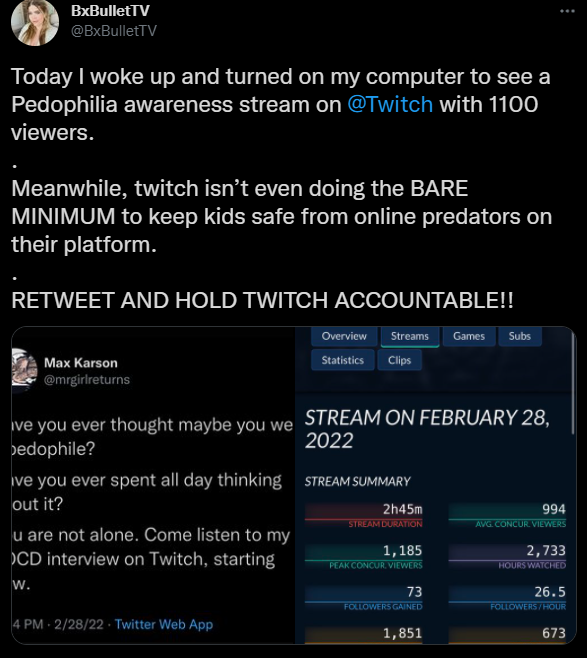Click the Avg. Concur. Viewers 994 value
The width and height of the screenshot is (587, 658).
[554, 509]
